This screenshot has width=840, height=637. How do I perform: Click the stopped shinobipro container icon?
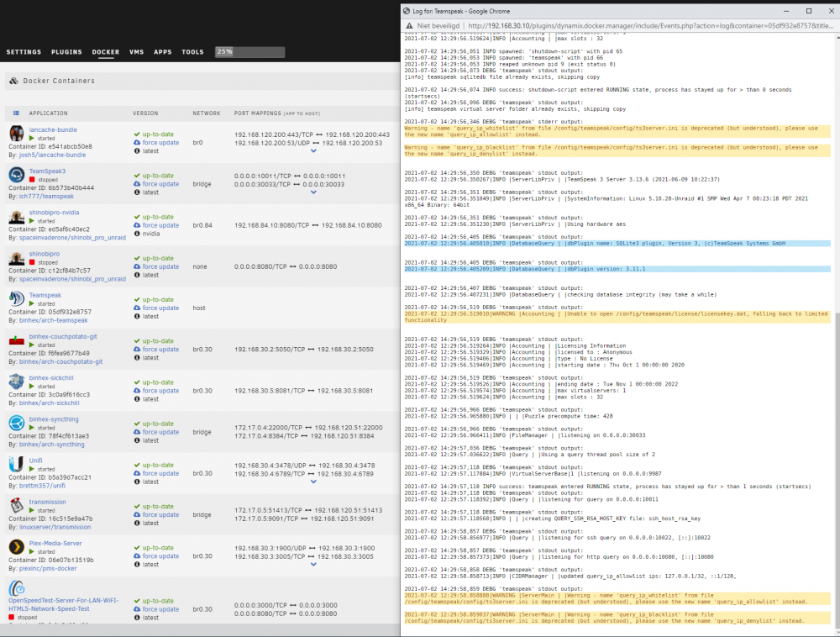tap(17, 257)
